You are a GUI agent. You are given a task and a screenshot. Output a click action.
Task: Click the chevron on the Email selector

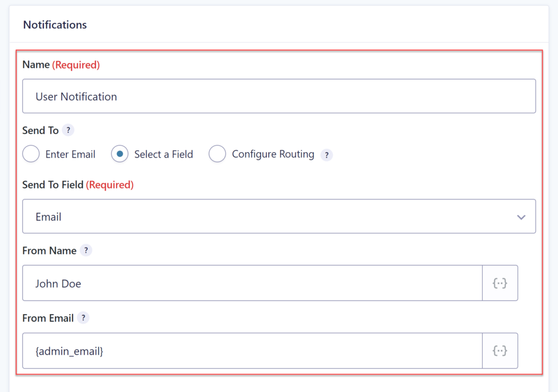[x=521, y=216]
